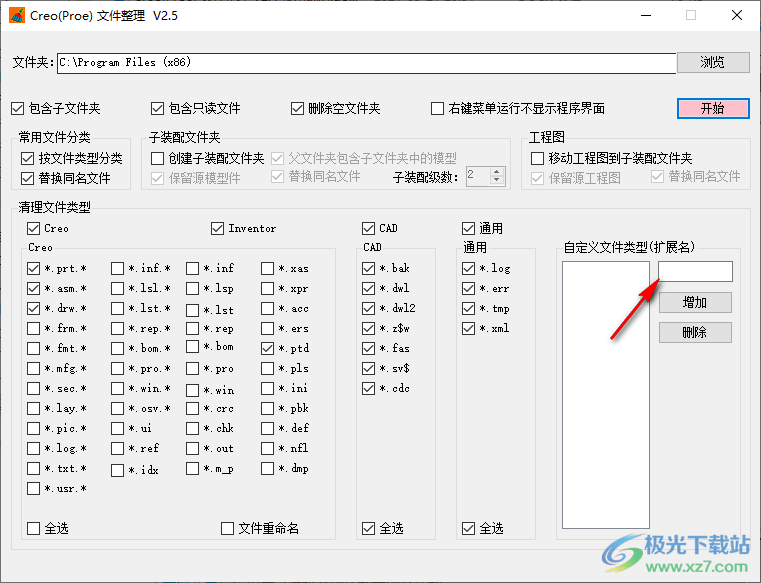Click the 增加 add button
This screenshot has width=761, height=583.
695,302
